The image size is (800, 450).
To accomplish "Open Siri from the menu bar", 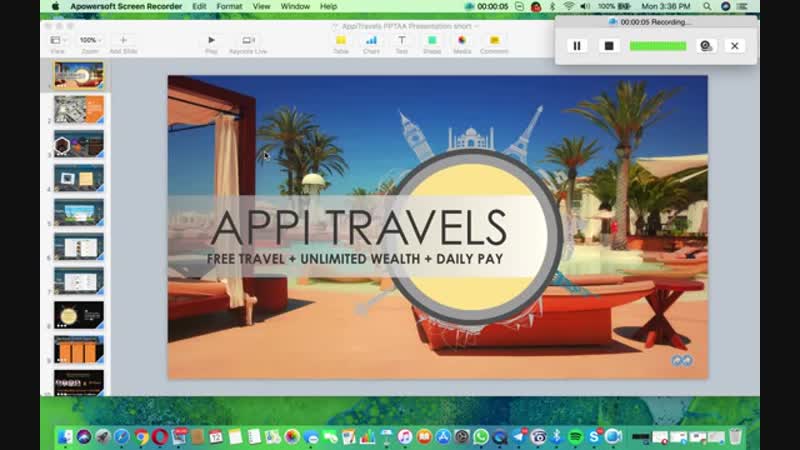I will click(x=726, y=7).
